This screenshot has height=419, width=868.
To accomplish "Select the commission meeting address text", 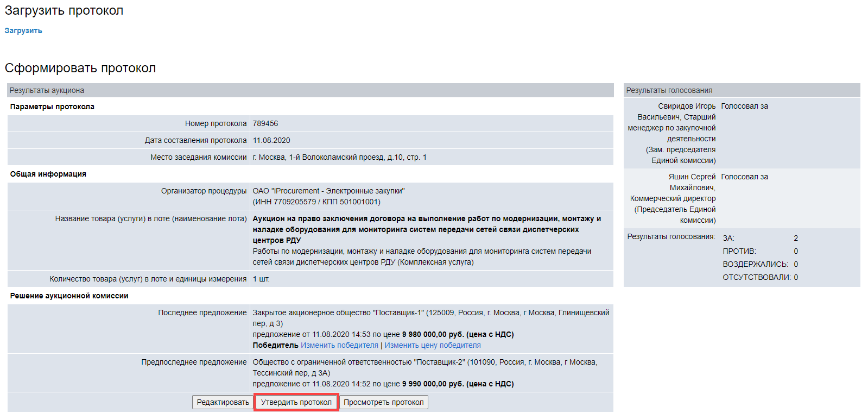I will point(339,157).
